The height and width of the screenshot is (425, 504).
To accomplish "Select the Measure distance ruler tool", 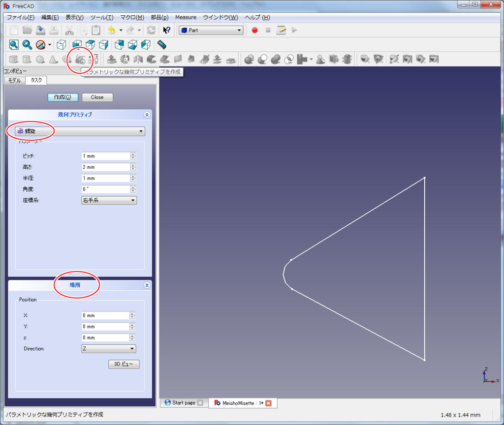I will click(161, 45).
